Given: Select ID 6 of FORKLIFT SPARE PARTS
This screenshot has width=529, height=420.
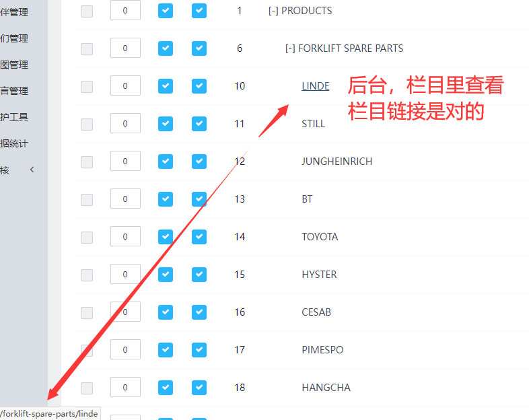Looking at the screenshot, I should pyautogui.click(x=240, y=48).
